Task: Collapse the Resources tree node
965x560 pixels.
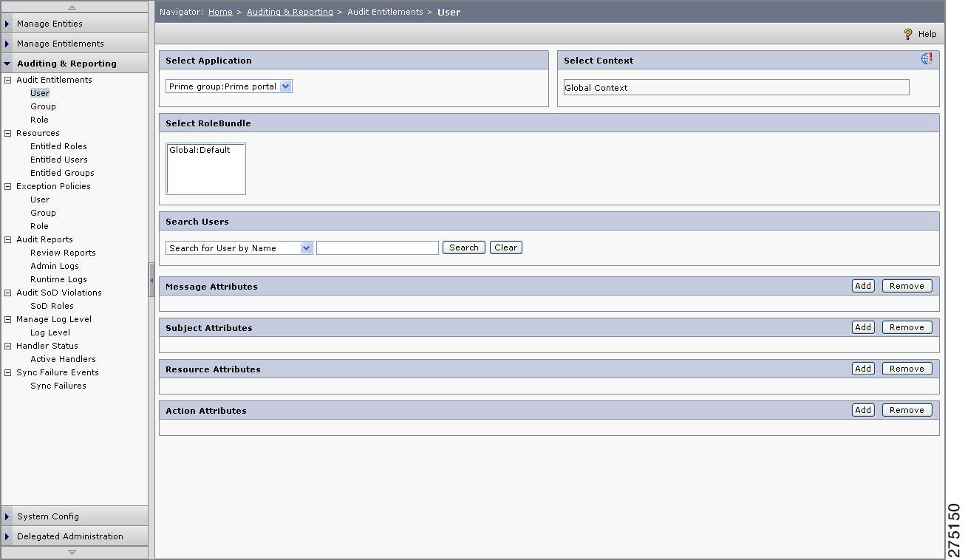Action: (x=8, y=133)
